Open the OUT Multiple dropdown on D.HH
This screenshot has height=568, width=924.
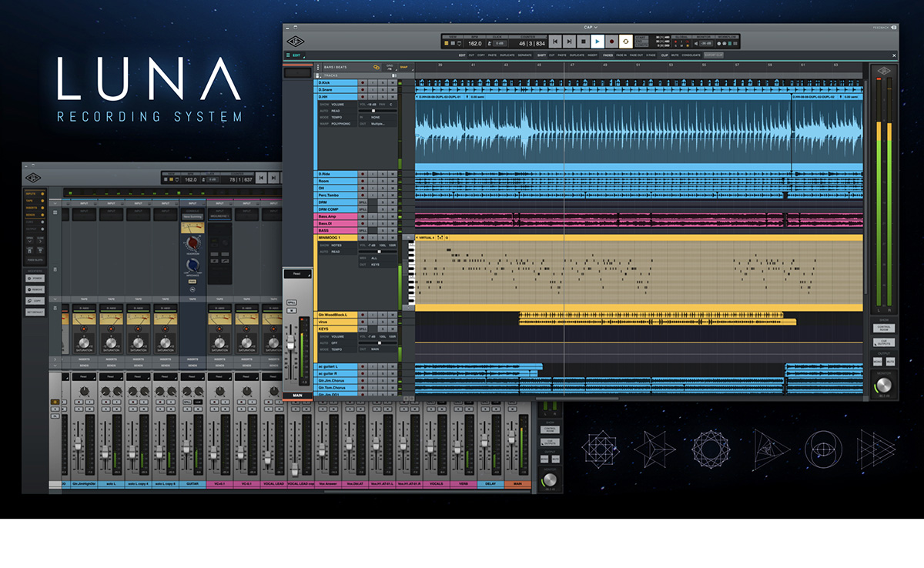pos(378,124)
